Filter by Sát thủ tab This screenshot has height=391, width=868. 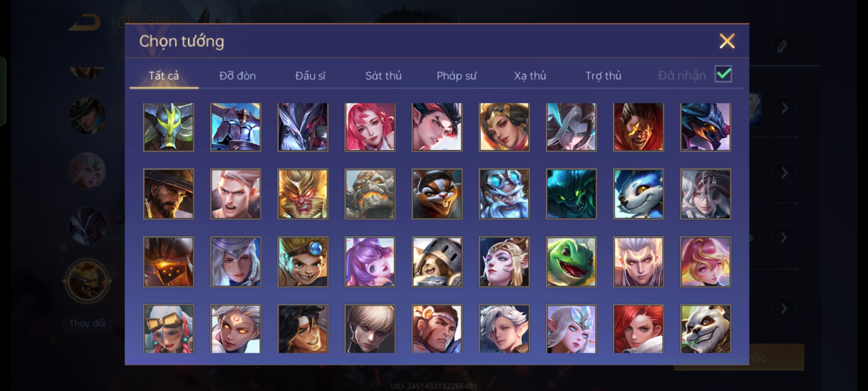click(383, 76)
